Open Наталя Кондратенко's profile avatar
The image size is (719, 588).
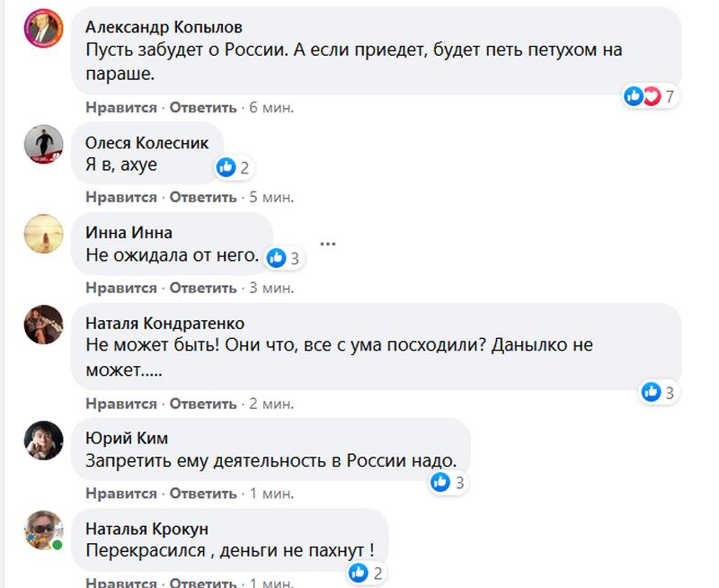click(x=42, y=325)
